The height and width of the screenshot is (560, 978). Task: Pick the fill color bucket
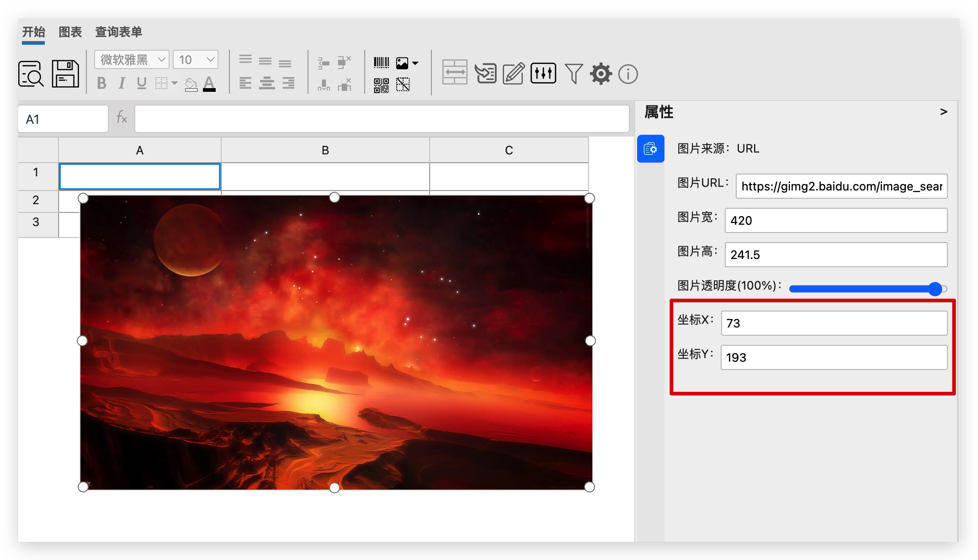tap(191, 84)
